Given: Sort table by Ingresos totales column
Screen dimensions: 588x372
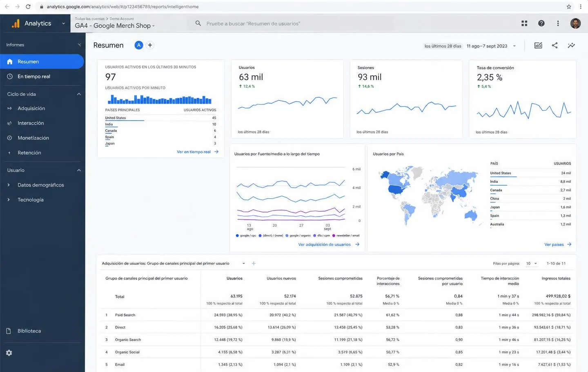Looking at the screenshot, I should tap(556, 279).
